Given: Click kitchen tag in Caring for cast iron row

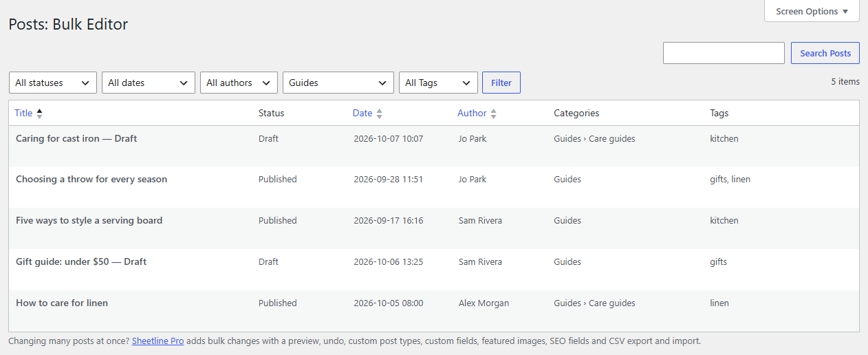Looking at the screenshot, I should tap(724, 138).
